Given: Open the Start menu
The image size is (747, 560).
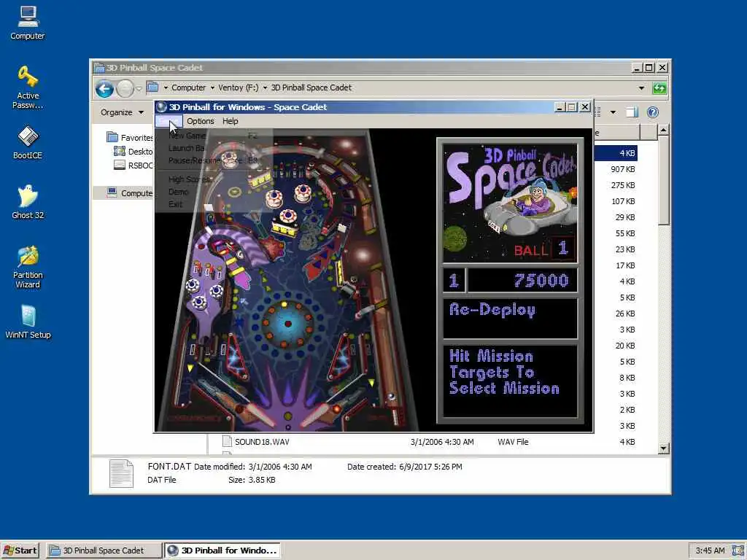Looking at the screenshot, I should (20, 551).
